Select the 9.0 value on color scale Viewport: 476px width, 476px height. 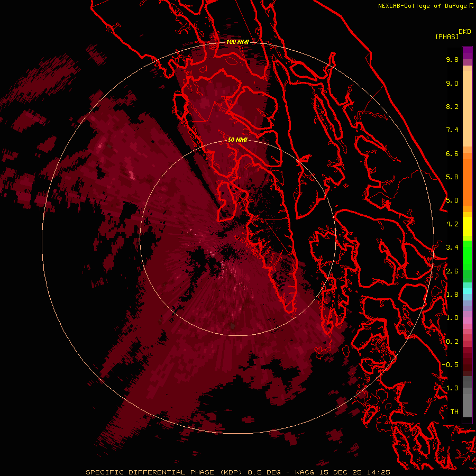452,83
